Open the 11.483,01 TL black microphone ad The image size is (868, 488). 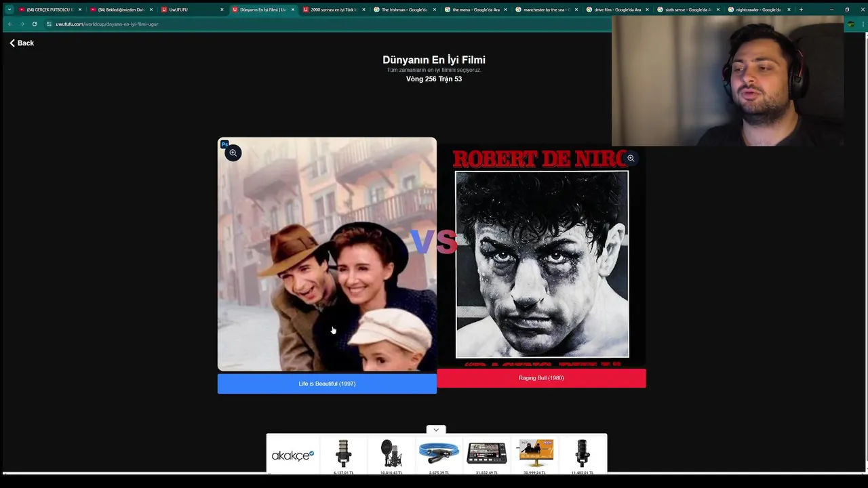point(583,456)
